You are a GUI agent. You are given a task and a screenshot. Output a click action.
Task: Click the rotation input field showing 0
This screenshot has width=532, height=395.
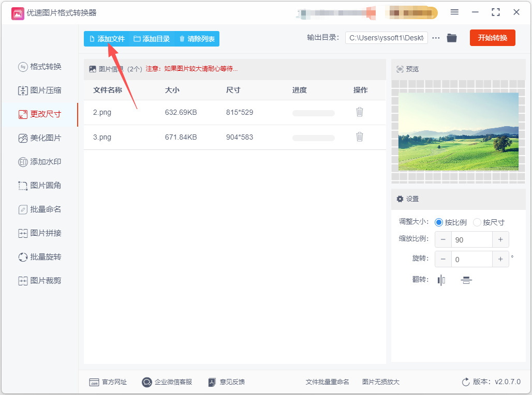click(x=471, y=259)
